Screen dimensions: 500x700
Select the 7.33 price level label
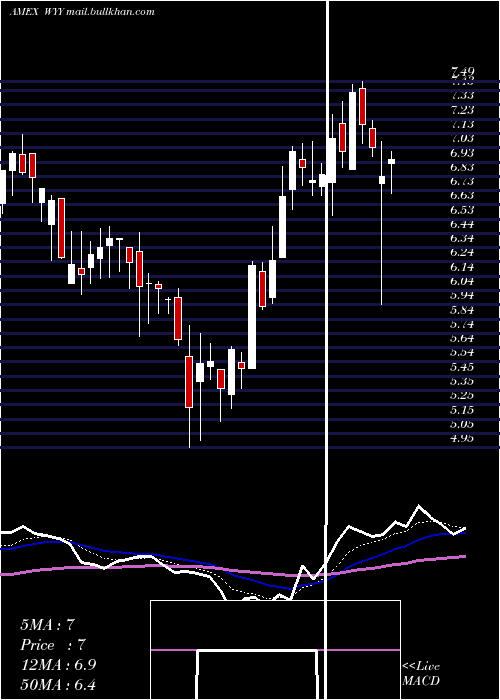pos(462,96)
